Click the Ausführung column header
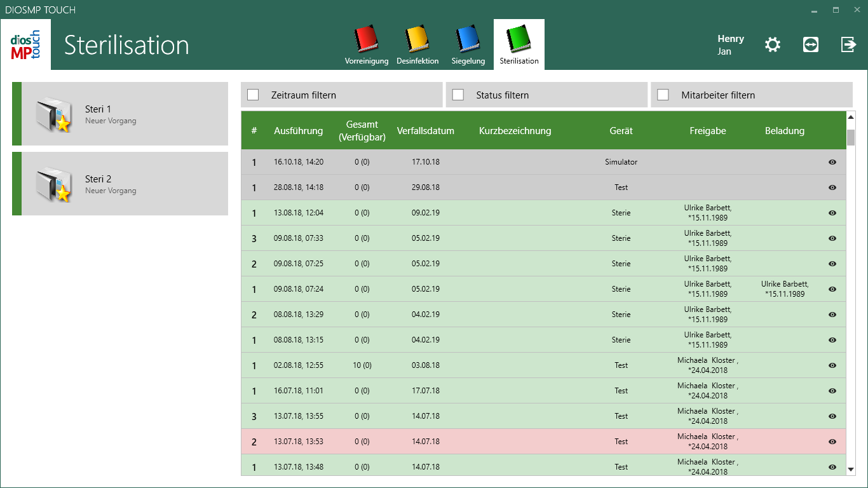This screenshot has width=868, height=488. (x=299, y=131)
